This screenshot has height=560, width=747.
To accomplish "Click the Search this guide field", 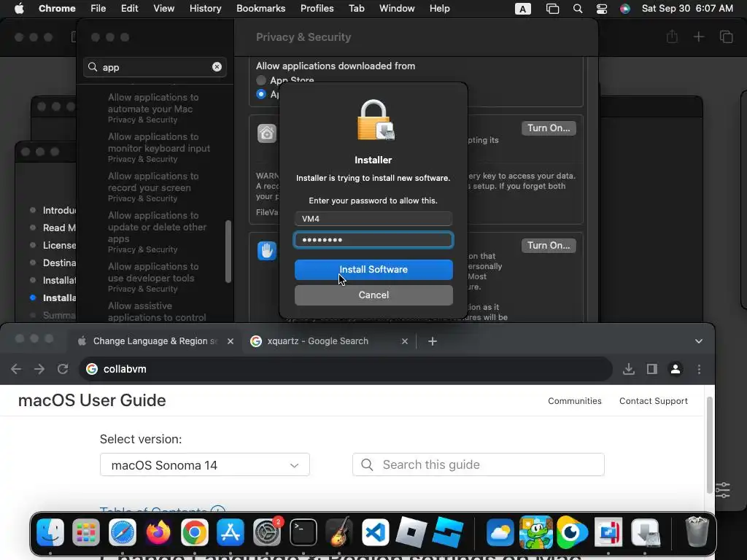I will click(479, 464).
